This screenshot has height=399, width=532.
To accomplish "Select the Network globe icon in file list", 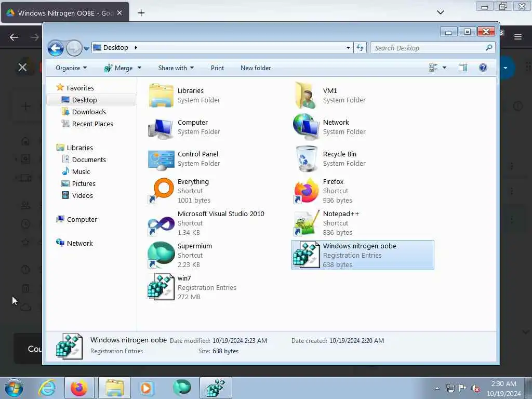I will point(305,127).
